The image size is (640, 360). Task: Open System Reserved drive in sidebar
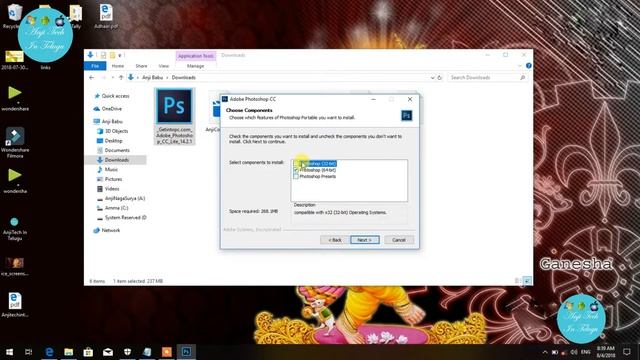(x=125, y=218)
